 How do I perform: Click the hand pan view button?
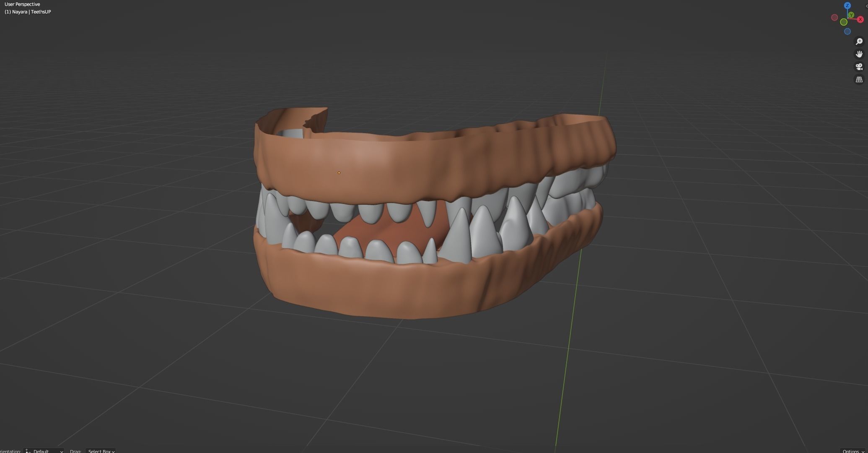point(859,54)
